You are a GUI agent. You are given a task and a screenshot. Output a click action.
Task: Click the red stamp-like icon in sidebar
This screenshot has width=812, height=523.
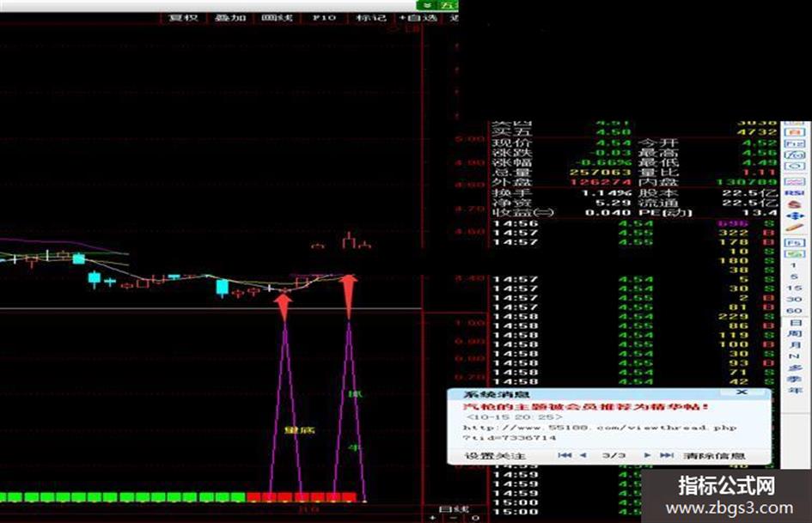pos(795,204)
